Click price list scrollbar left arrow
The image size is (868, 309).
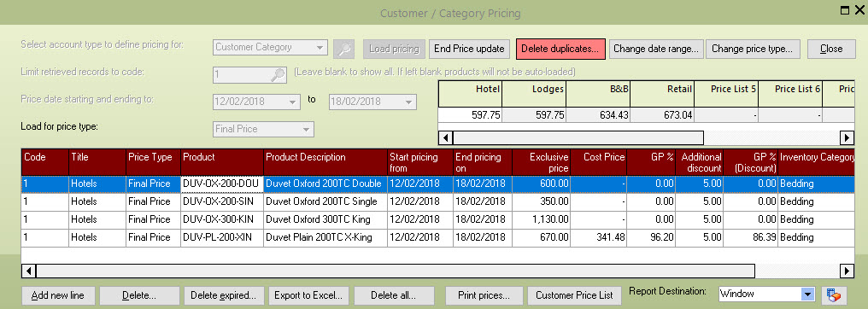point(446,137)
